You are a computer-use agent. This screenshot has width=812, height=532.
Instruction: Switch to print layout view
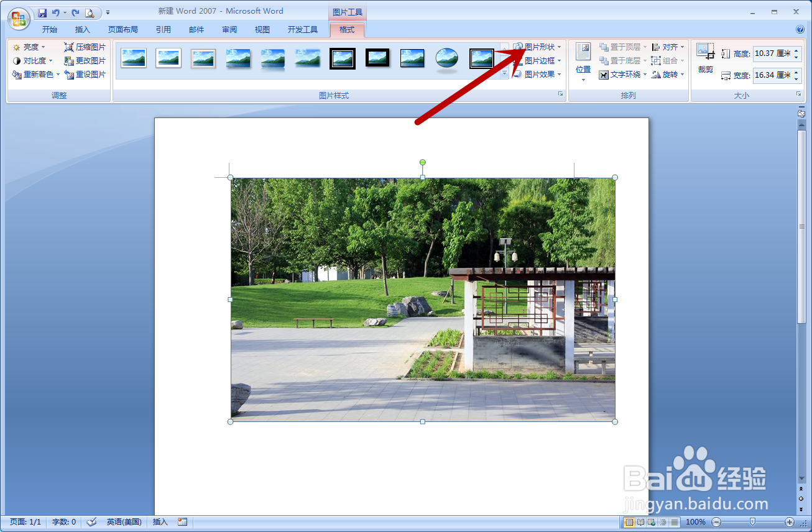pos(629,522)
